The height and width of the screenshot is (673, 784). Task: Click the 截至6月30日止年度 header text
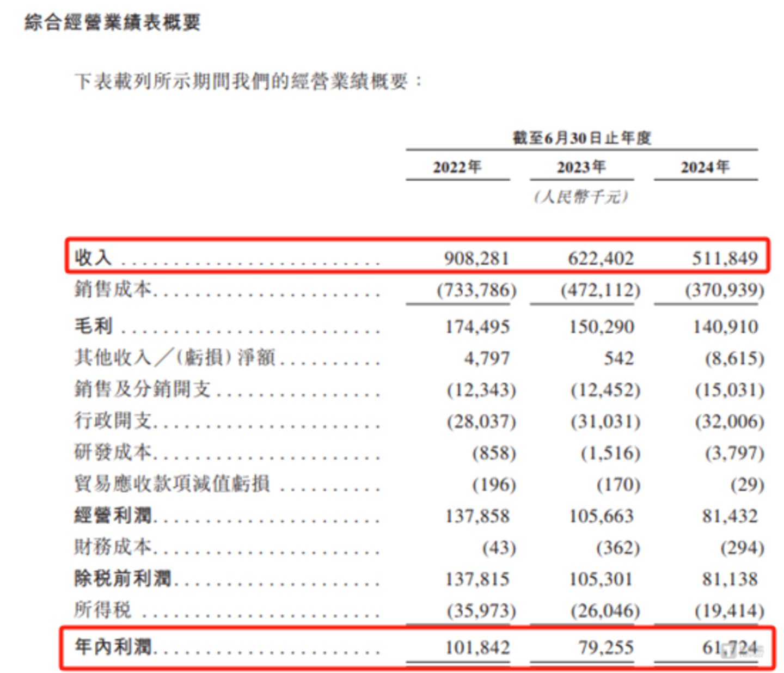[581, 138]
